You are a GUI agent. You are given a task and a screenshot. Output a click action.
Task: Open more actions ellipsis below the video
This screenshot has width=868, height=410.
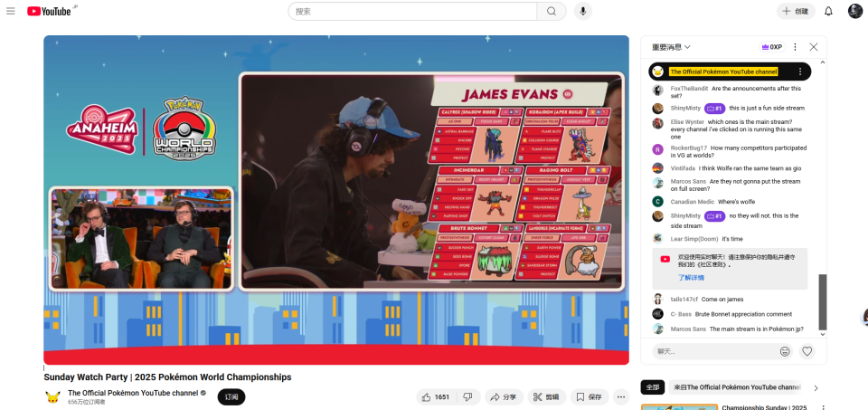[x=620, y=396]
